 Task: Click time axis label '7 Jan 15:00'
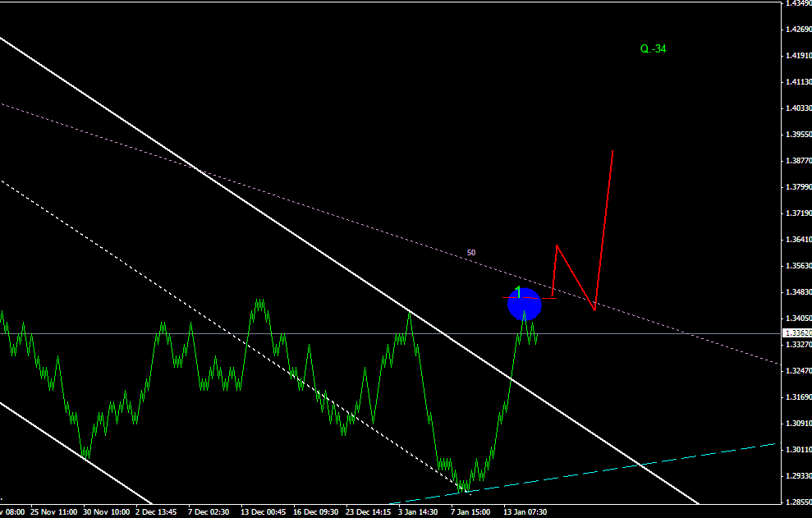470,511
